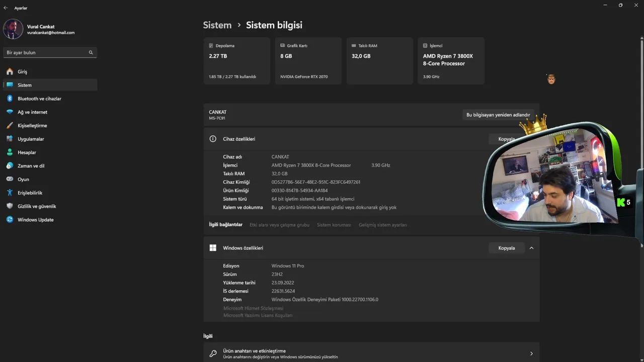Click the back arrow in Ayarlar
The image size is (644, 362).
6,8
